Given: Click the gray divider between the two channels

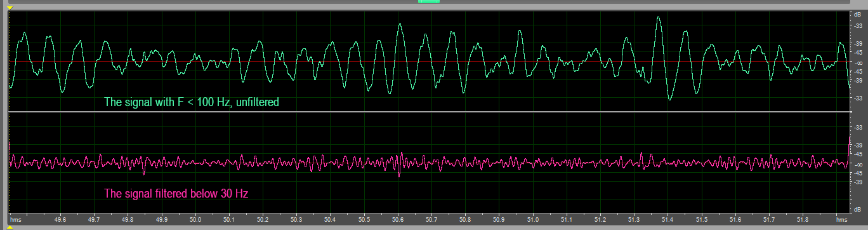Looking at the screenshot, I should [x=429, y=112].
